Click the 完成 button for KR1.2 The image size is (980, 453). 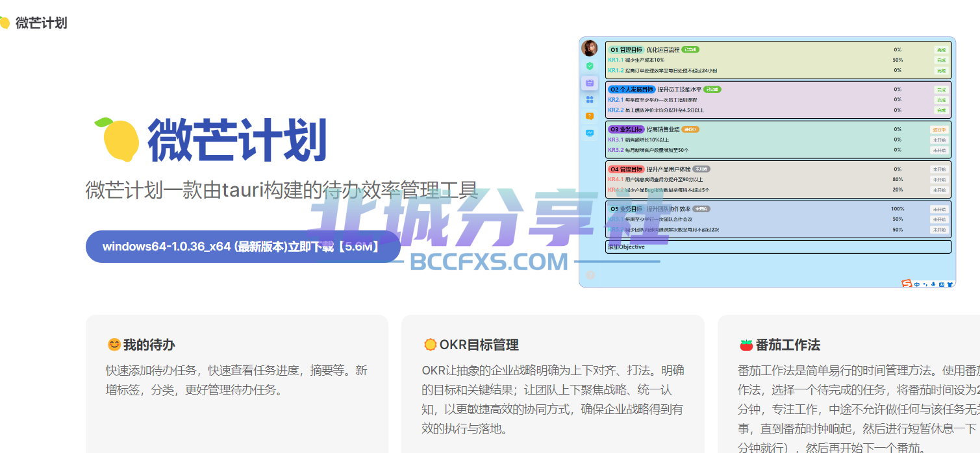[x=940, y=71]
